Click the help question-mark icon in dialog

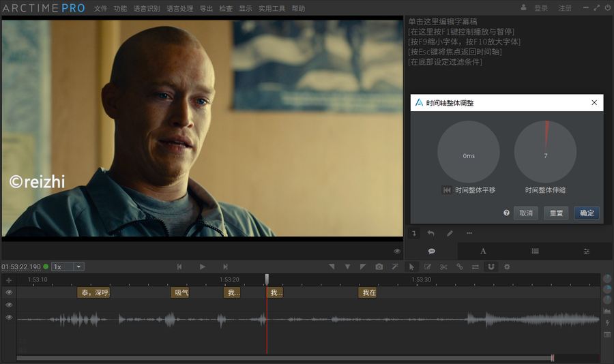click(506, 213)
